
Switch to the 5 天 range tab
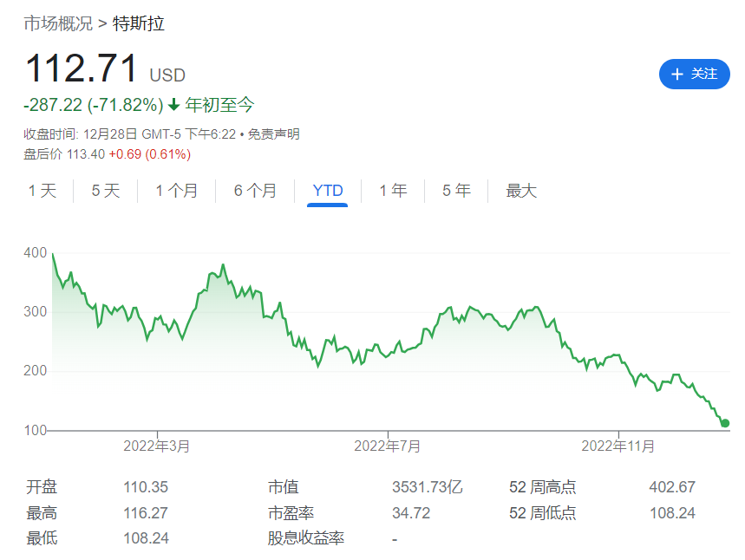coord(106,191)
